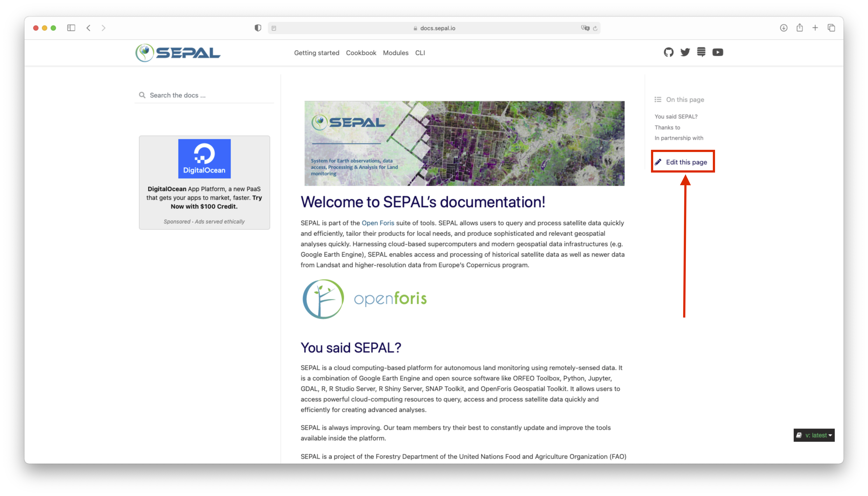Click the search magnifier in the docs sidebar
This screenshot has width=868, height=496.
(142, 95)
